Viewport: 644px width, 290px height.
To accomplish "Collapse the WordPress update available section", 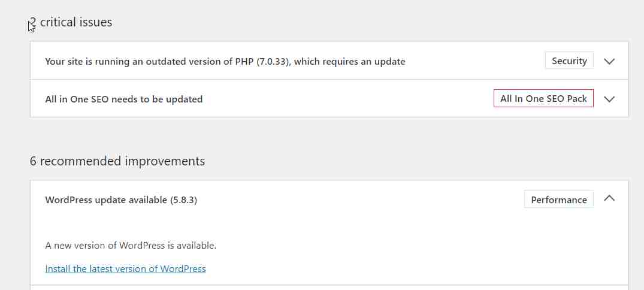I will [609, 198].
